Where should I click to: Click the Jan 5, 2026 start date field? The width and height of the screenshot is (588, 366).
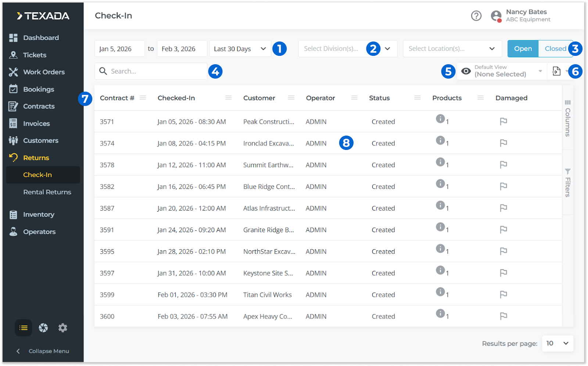coord(119,49)
